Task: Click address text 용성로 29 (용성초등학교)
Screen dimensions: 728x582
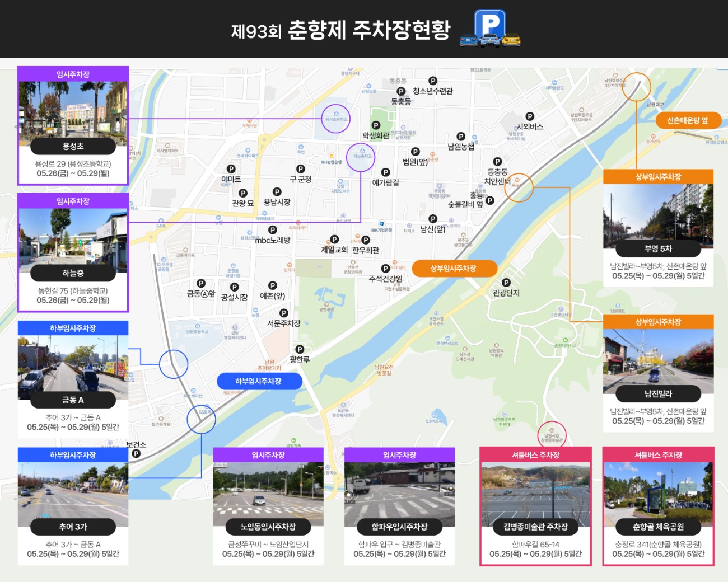Action: pyautogui.click(x=73, y=164)
